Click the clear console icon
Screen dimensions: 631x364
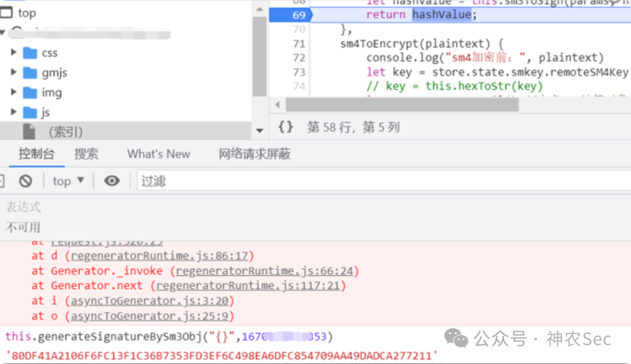pos(25,181)
